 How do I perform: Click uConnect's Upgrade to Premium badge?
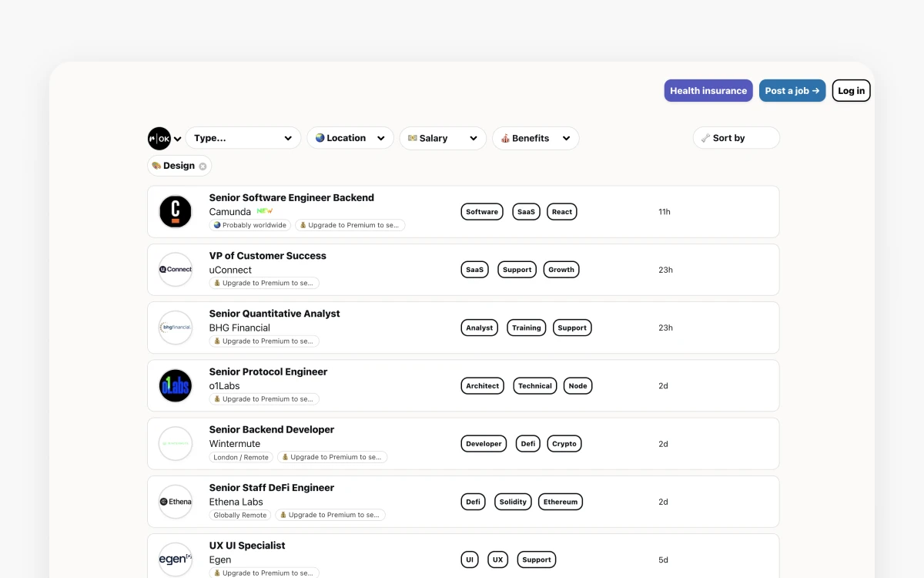pos(264,283)
